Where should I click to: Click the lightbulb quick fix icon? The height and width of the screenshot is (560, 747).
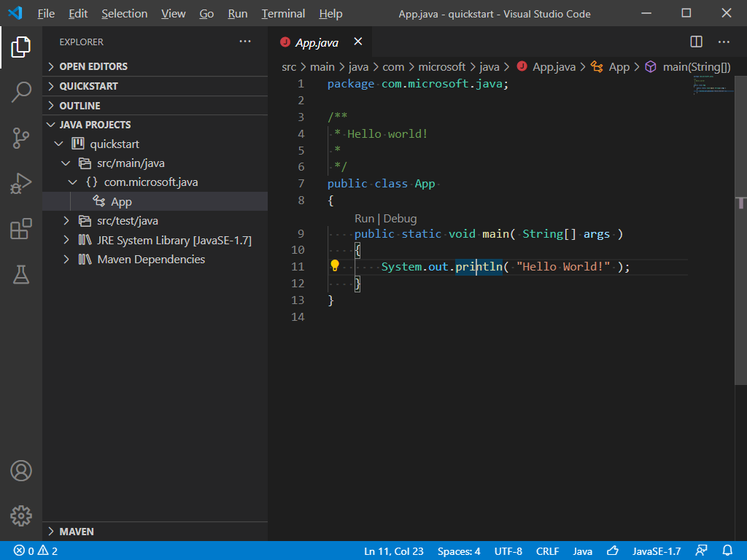tap(335, 265)
